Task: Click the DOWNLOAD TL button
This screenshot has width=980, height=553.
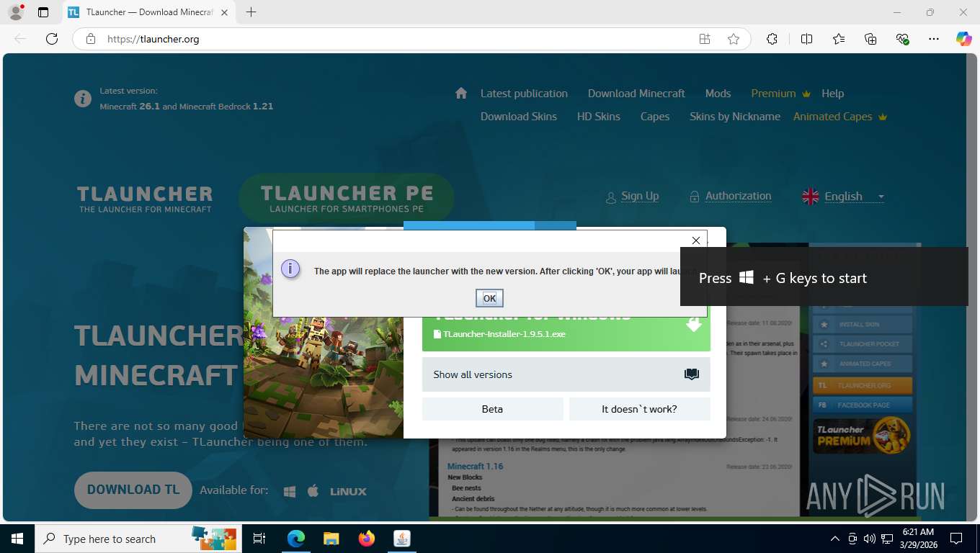Action: (x=133, y=490)
